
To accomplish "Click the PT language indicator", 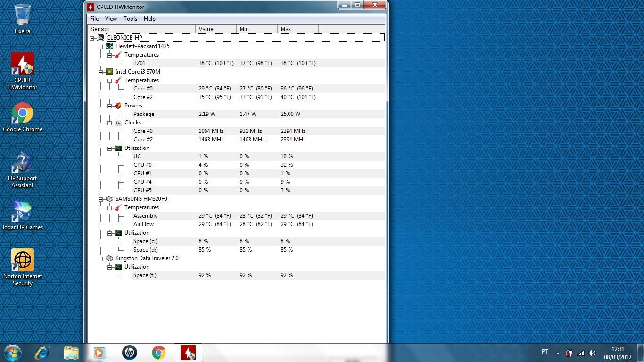I will [x=545, y=352].
